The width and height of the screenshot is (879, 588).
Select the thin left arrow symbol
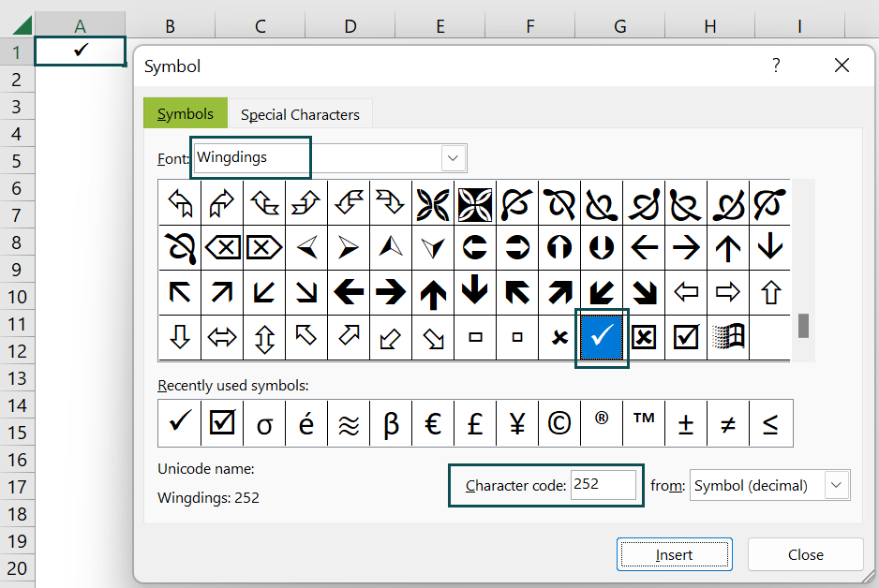644,247
